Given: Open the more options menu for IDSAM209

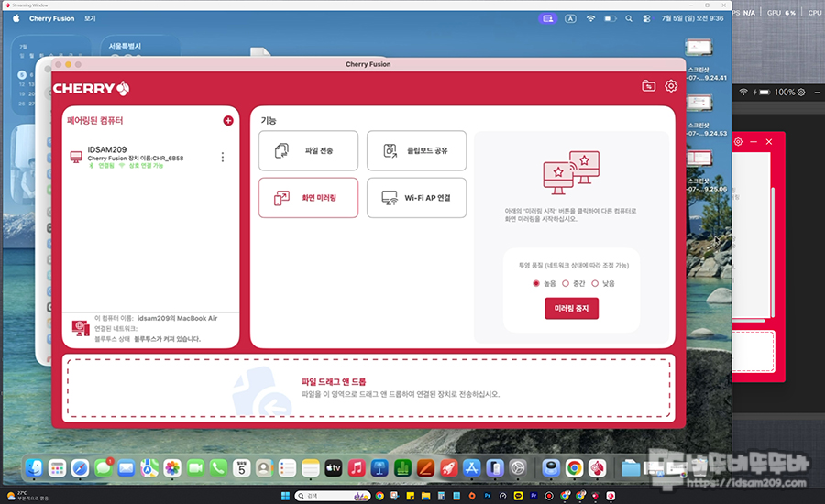Looking at the screenshot, I should [x=223, y=157].
